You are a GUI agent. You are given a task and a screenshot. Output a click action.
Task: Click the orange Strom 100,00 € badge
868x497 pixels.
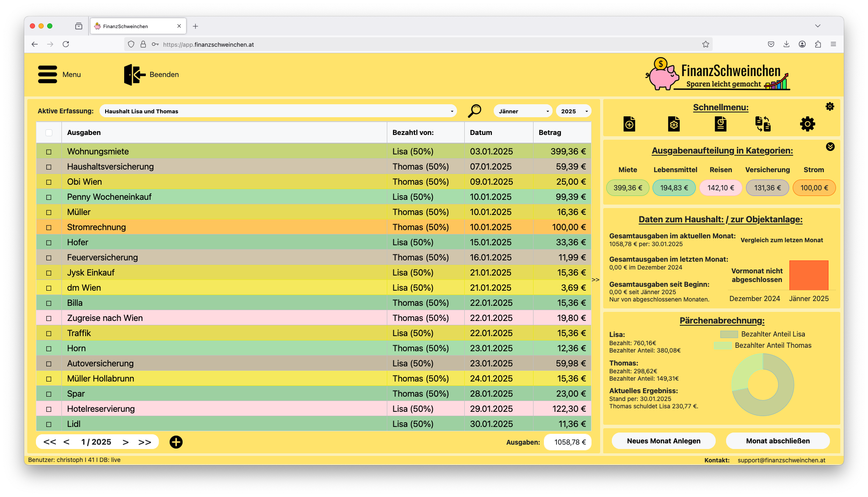813,188
